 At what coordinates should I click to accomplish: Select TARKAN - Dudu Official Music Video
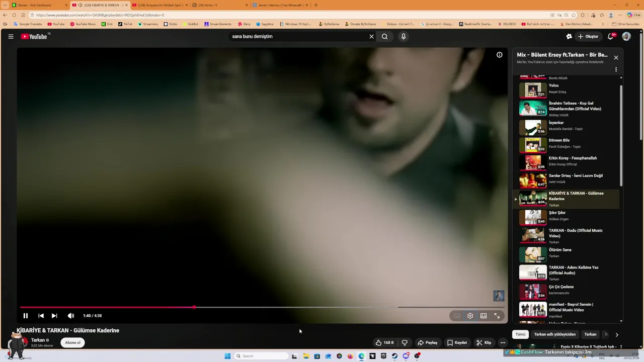(566, 236)
